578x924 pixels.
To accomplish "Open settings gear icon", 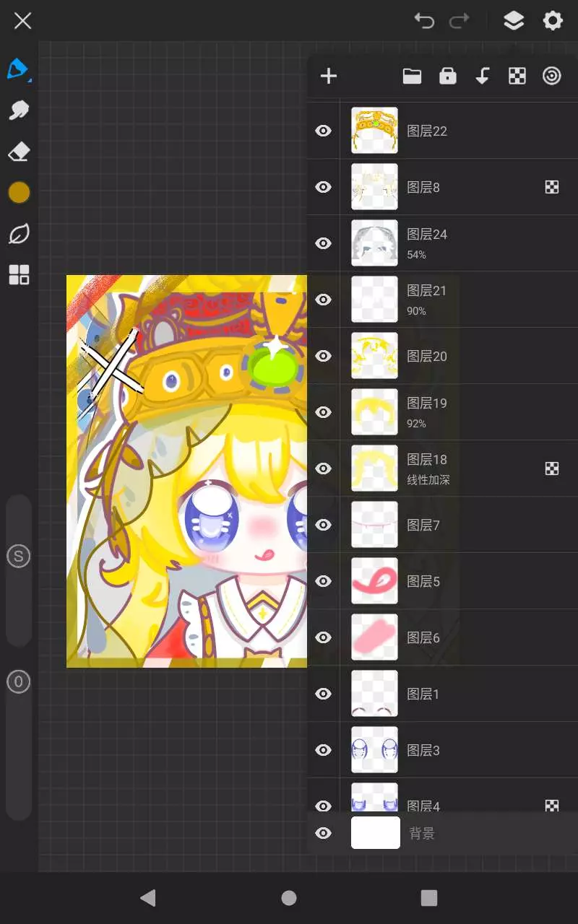I will (553, 21).
